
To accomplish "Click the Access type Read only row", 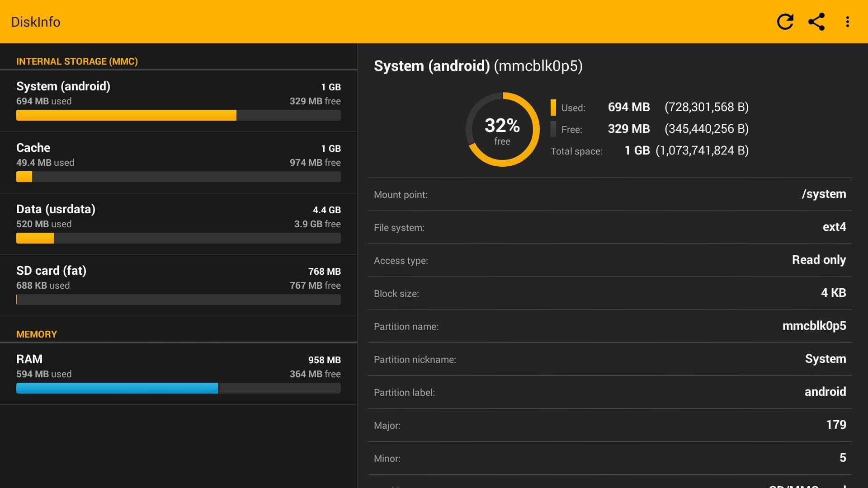I will pyautogui.click(x=609, y=260).
